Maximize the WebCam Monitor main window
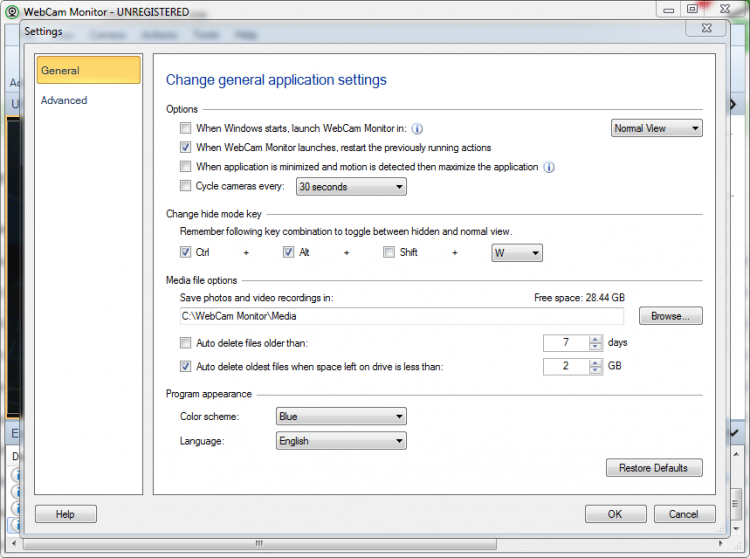Viewport: 750px width, 558px height. pos(692,9)
